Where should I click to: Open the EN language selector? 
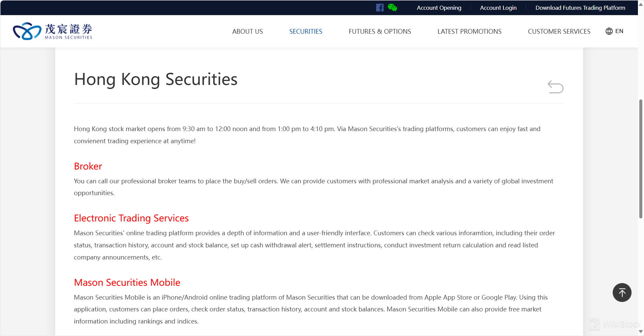(614, 31)
